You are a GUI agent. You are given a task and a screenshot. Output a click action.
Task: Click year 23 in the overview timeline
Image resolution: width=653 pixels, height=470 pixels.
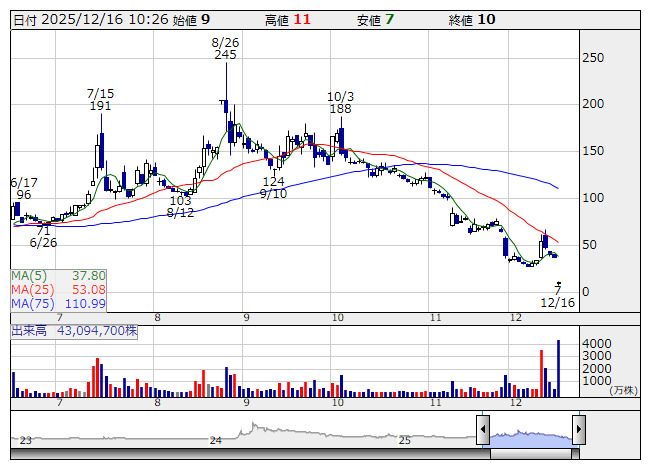pos(26,440)
